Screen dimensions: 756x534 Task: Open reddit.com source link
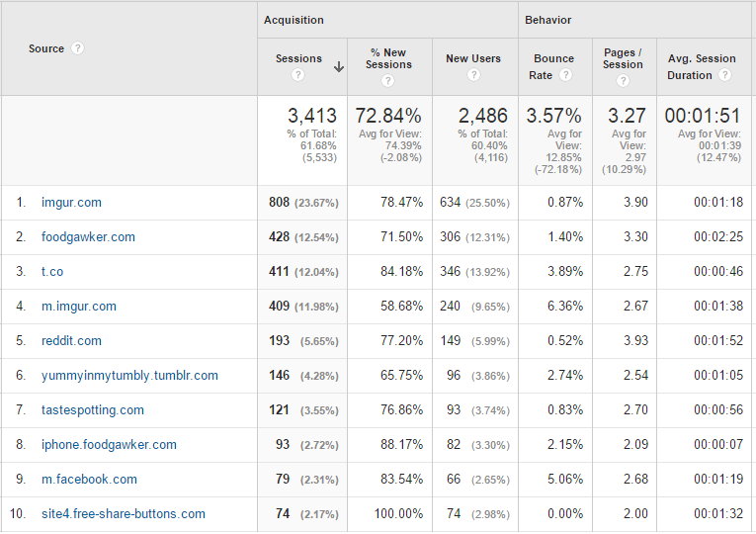tap(71, 340)
